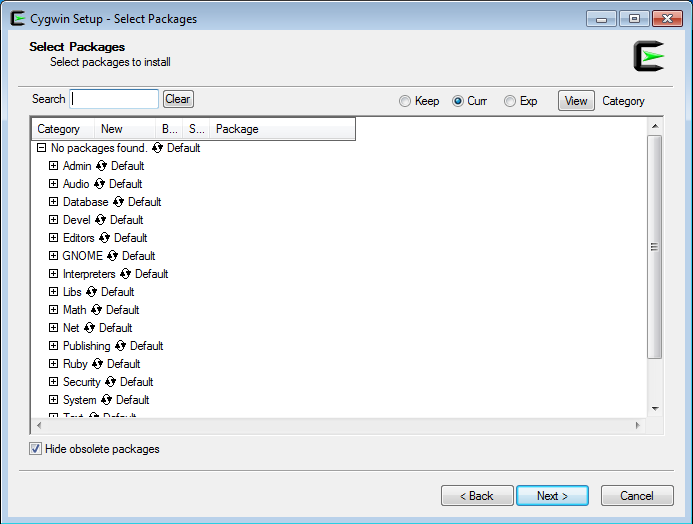Collapse the 'No packages found' root node
This screenshot has width=693, height=524.
[x=41, y=148]
